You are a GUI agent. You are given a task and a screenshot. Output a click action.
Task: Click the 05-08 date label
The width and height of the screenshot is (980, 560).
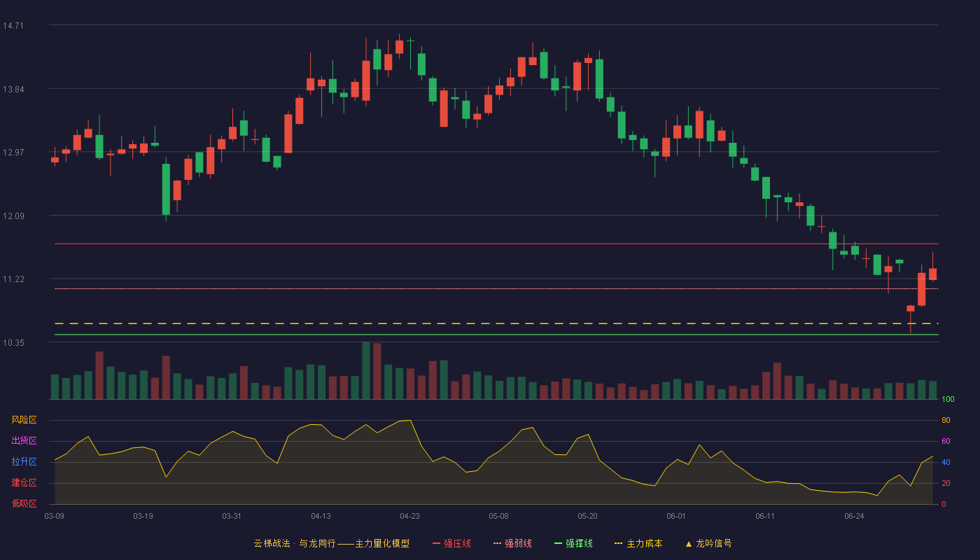point(498,516)
